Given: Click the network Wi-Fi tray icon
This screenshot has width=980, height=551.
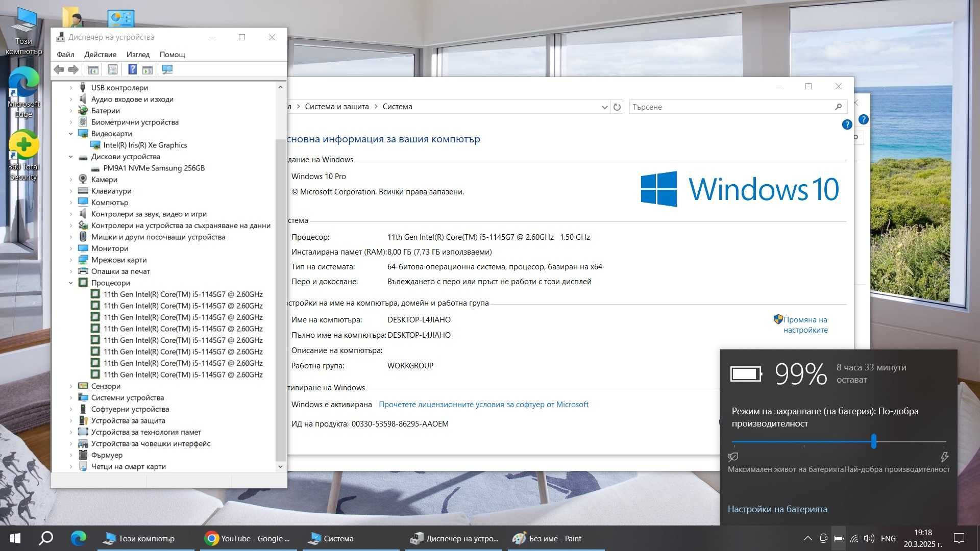Looking at the screenshot, I should click(854, 538).
